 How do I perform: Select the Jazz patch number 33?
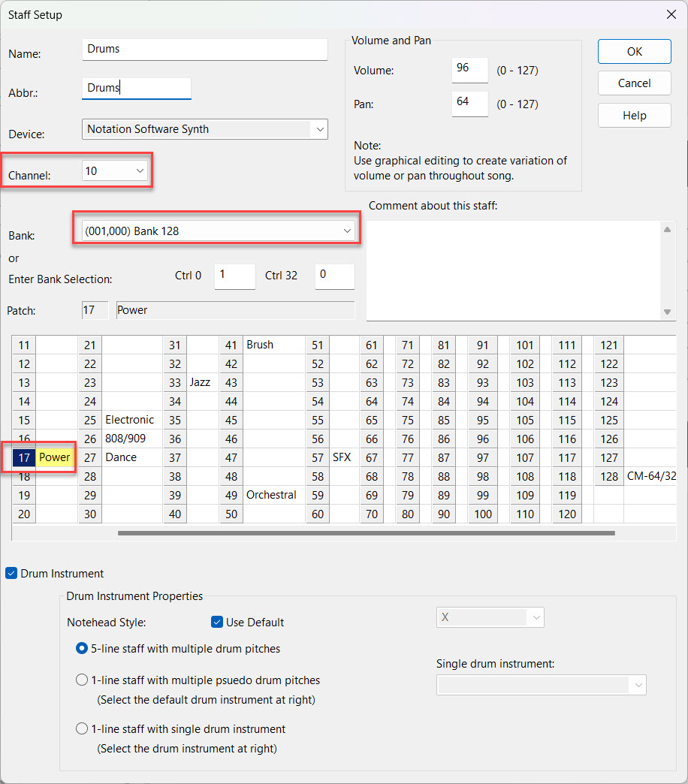tap(175, 382)
